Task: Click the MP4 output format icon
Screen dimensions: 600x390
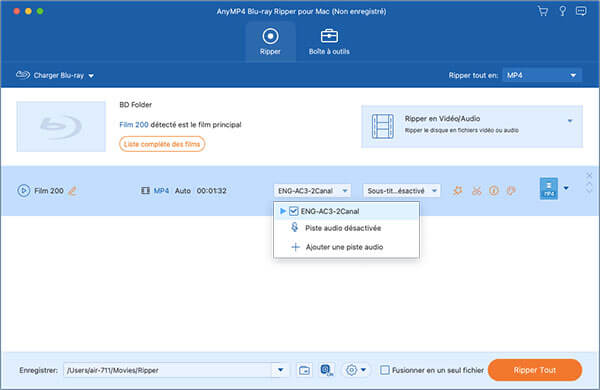Action: [549, 189]
